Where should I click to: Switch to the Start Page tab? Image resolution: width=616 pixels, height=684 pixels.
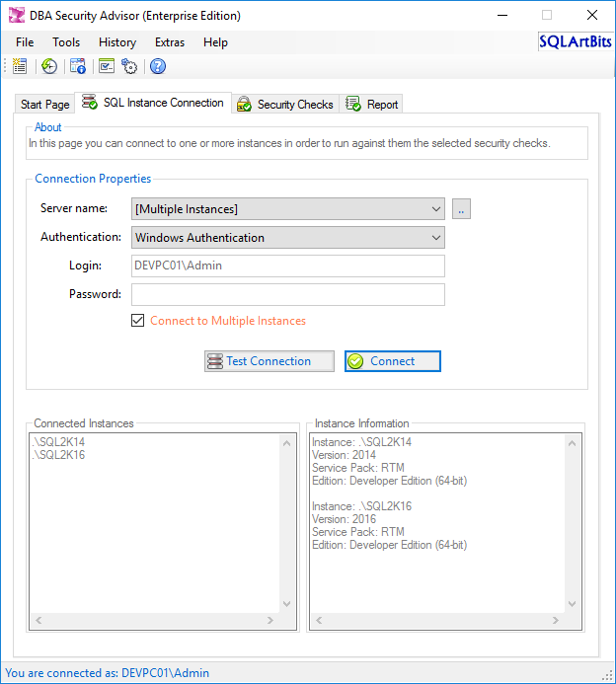click(45, 105)
